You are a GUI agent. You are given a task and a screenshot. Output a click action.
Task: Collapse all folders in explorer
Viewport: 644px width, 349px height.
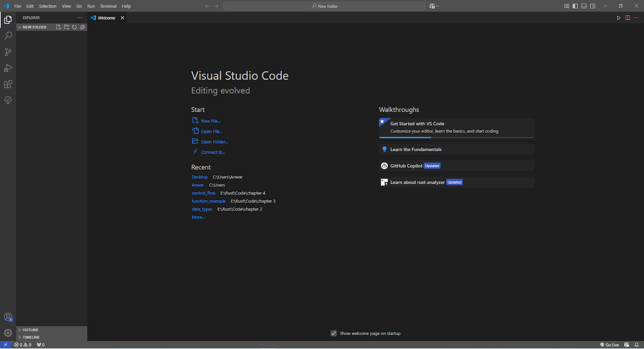(x=83, y=27)
